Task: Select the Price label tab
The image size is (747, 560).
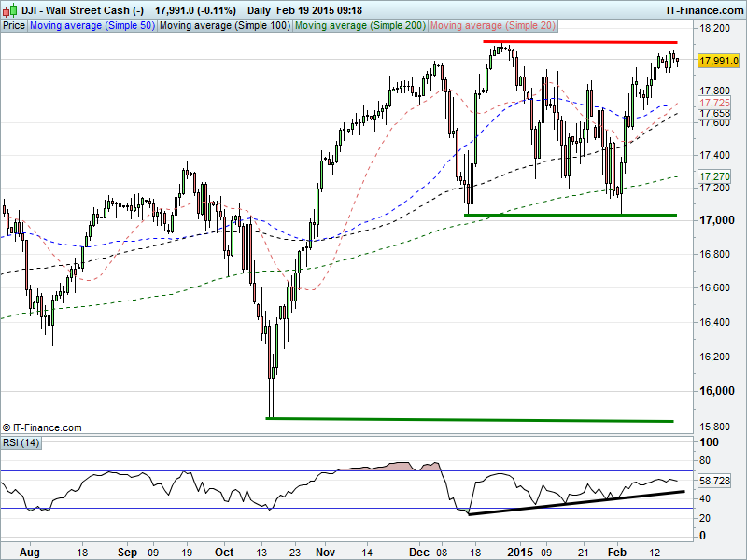Action: pyautogui.click(x=14, y=26)
